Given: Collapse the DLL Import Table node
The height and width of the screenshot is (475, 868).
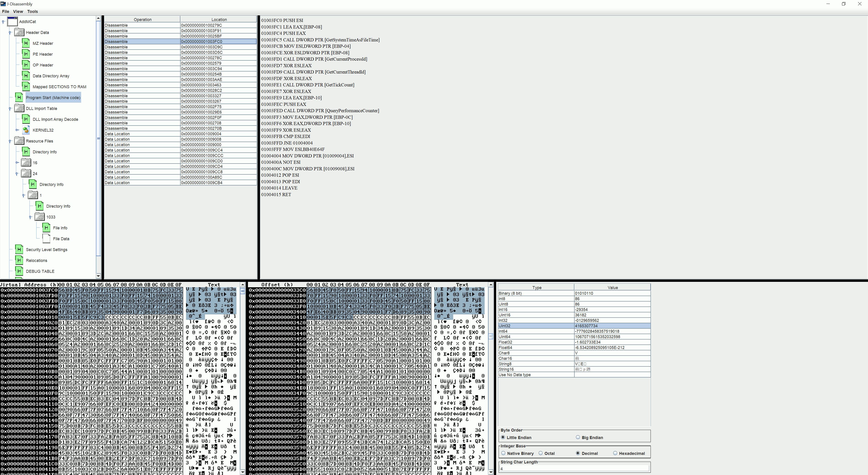Looking at the screenshot, I should [x=10, y=109].
